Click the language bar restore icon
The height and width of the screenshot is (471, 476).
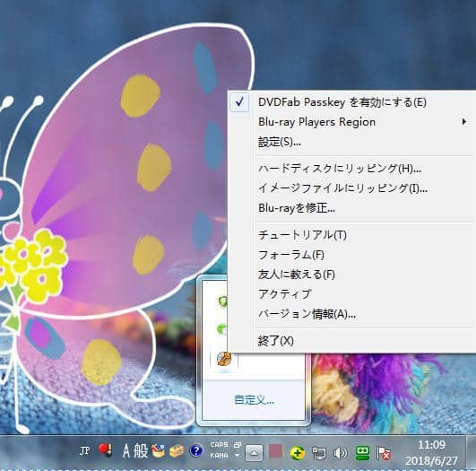tap(238, 445)
